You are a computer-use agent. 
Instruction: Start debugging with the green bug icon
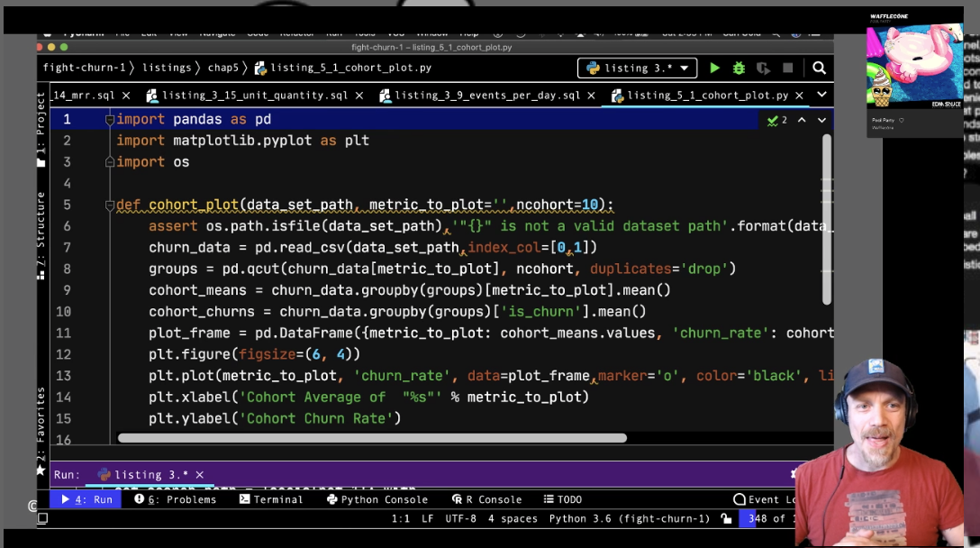click(x=739, y=68)
